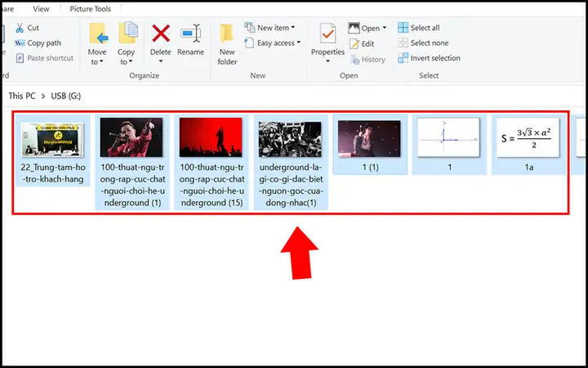The width and height of the screenshot is (588, 368).
Task: Click the Paste shortcut option
Action: pyautogui.click(x=44, y=58)
